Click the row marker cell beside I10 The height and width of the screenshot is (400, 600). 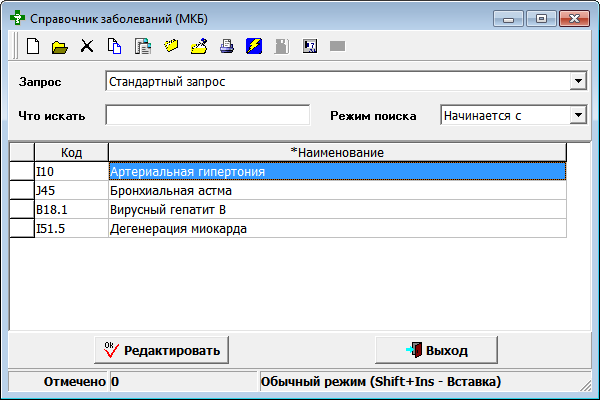coord(22,171)
